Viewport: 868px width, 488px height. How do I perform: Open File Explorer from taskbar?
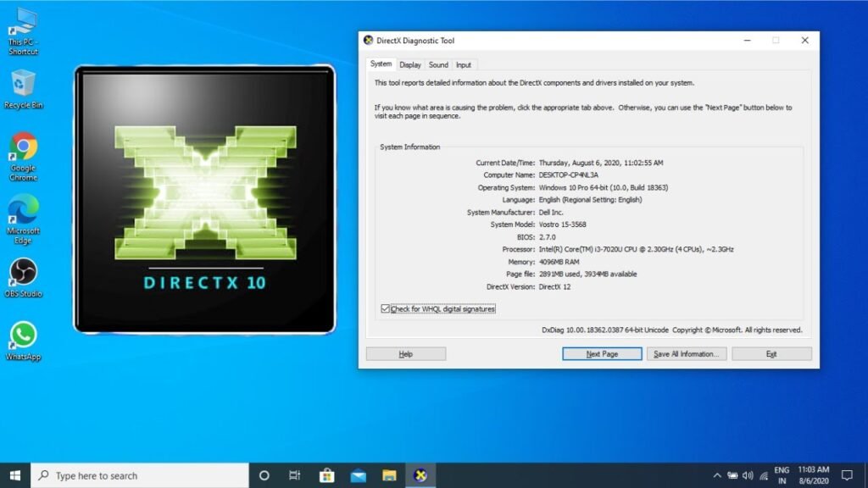(389, 475)
